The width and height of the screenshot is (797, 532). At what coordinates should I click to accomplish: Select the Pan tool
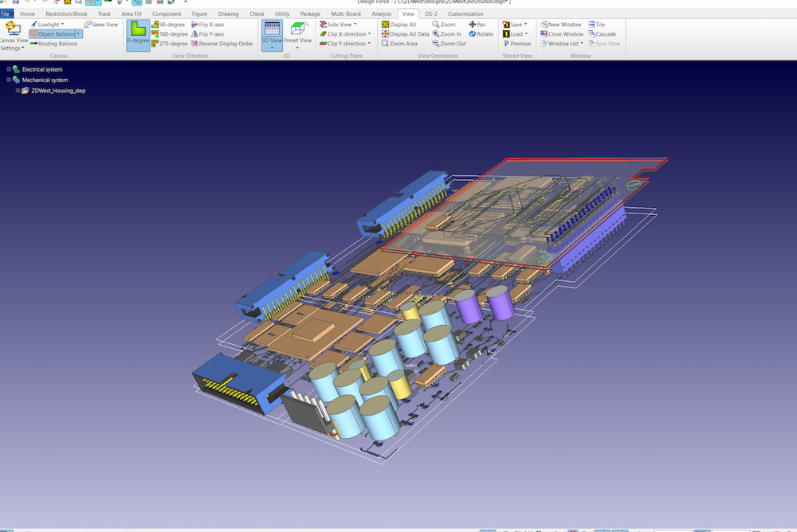pyautogui.click(x=479, y=24)
